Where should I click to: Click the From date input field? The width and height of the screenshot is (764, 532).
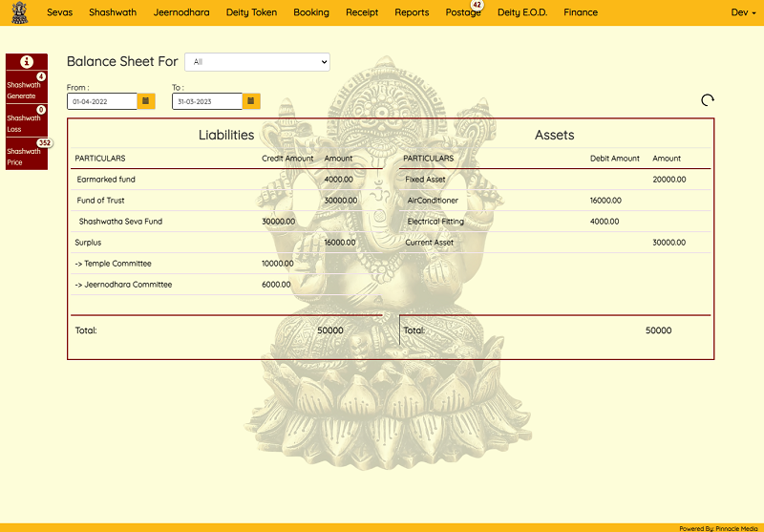click(102, 100)
